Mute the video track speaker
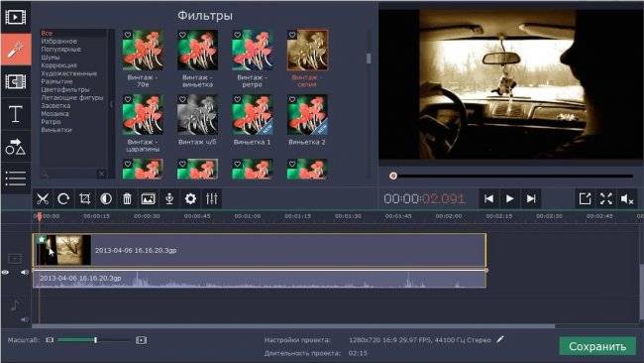 click(25, 272)
